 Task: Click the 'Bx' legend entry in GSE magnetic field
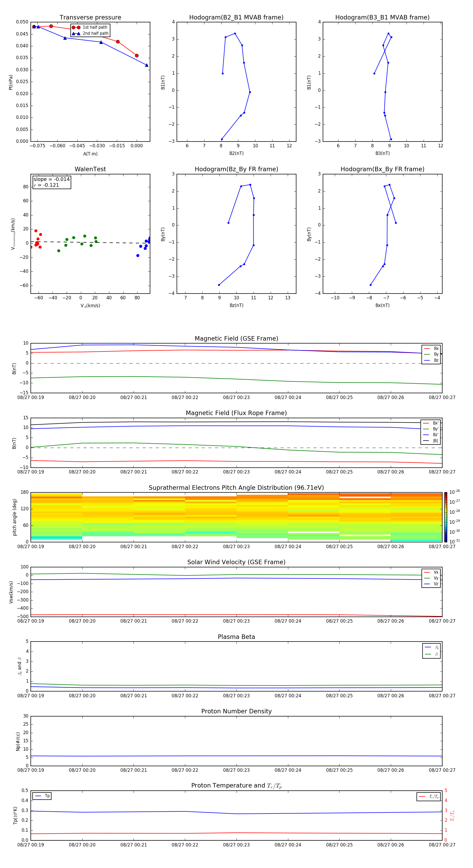[x=431, y=349]
